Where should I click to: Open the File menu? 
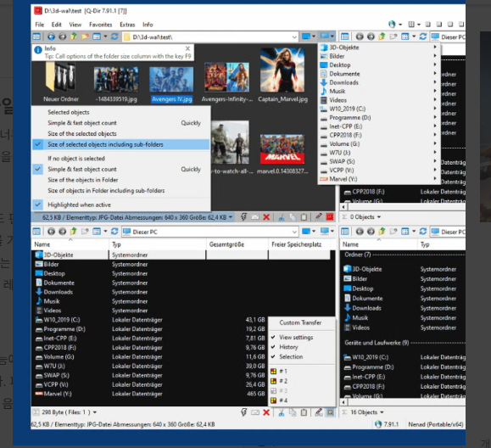coord(40,25)
